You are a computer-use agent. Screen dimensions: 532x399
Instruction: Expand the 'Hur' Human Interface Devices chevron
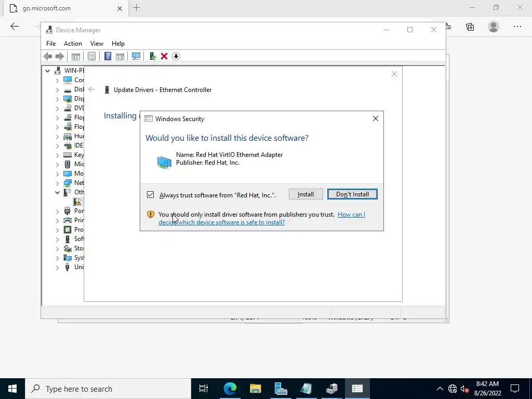click(57, 137)
